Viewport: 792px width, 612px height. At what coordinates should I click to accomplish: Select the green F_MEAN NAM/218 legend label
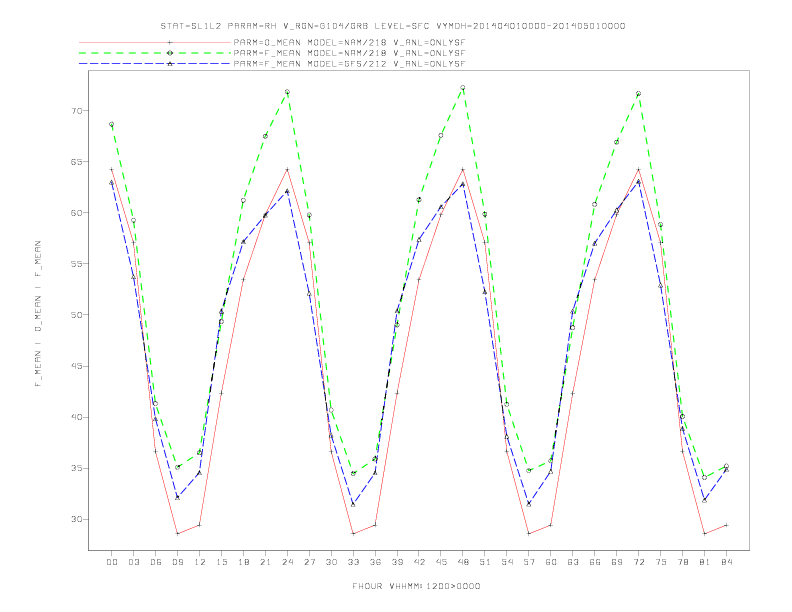click(x=349, y=53)
